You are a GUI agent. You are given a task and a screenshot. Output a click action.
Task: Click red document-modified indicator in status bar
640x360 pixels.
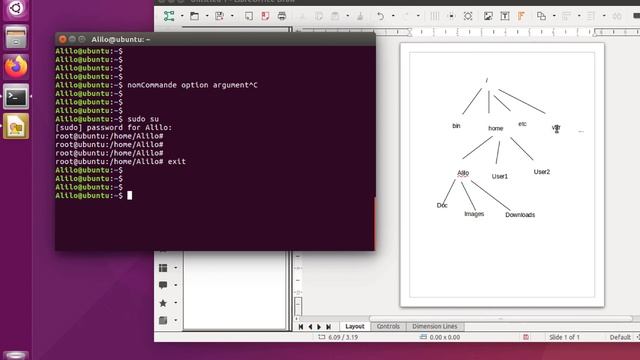point(526,337)
